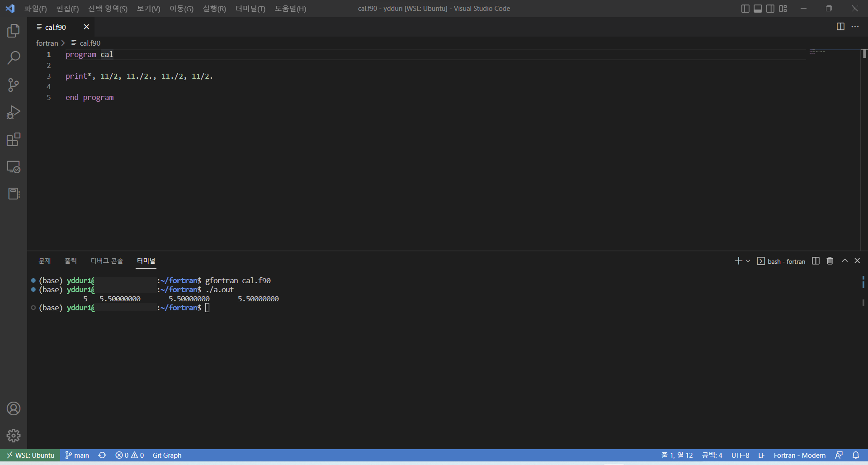Click the fortran breadcrumb folder

(47, 43)
